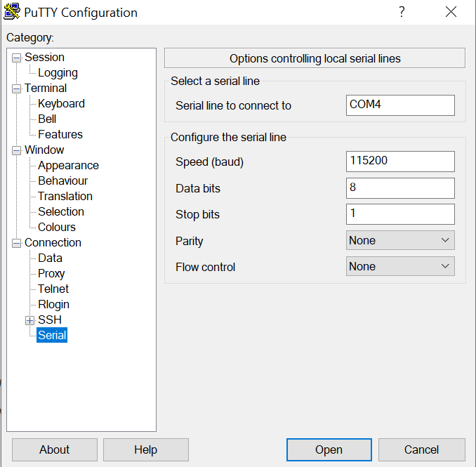Click the Help button
Image resolution: width=476 pixels, height=467 pixels.
click(x=146, y=449)
